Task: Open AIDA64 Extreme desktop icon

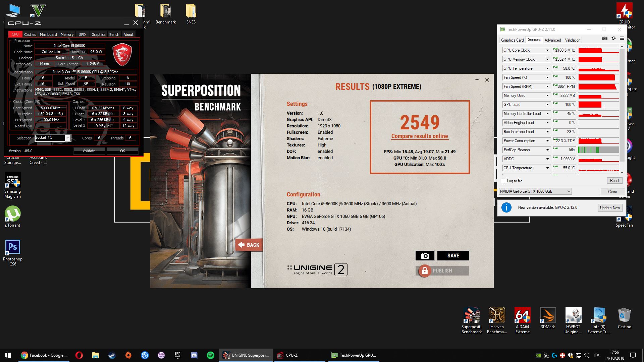Action: coord(523,320)
